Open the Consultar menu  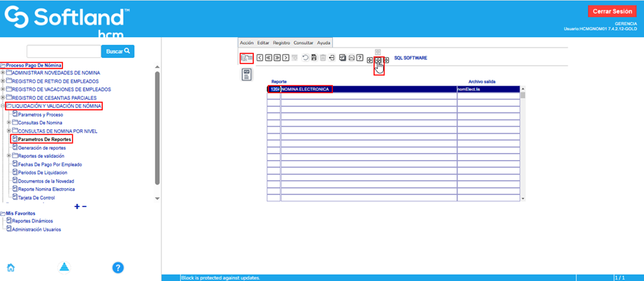pyautogui.click(x=303, y=43)
